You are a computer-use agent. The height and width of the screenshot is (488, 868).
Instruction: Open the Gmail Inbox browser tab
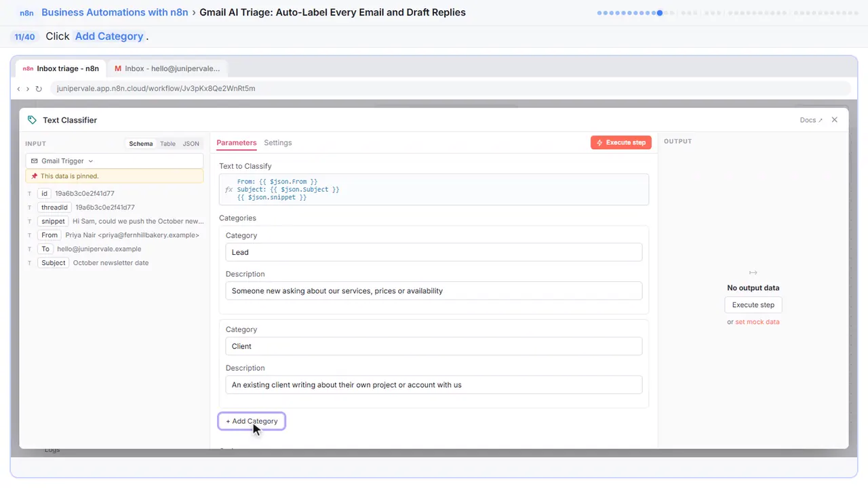(x=167, y=68)
